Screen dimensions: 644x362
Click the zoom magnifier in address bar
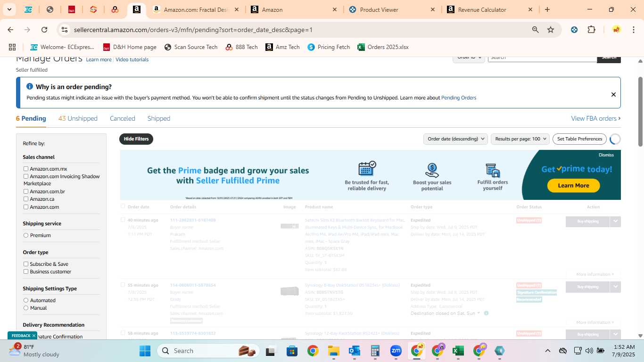coord(535,30)
